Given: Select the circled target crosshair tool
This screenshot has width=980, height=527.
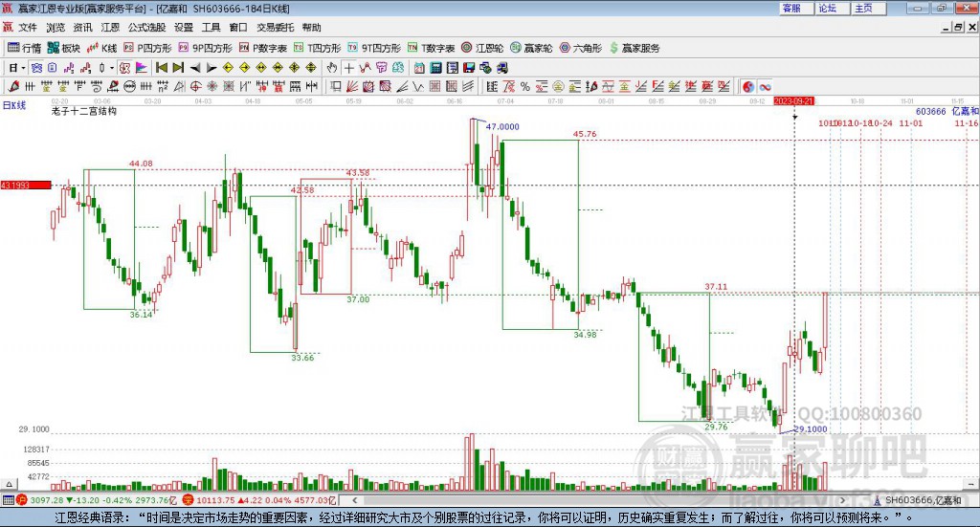Looking at the screenshot, I should tap(195, 87).
